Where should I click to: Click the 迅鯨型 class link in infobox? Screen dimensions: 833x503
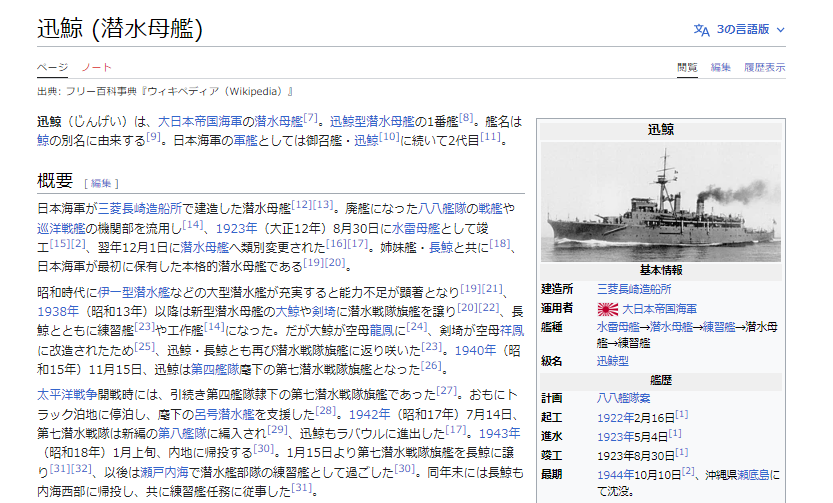(x=612, y=359)
